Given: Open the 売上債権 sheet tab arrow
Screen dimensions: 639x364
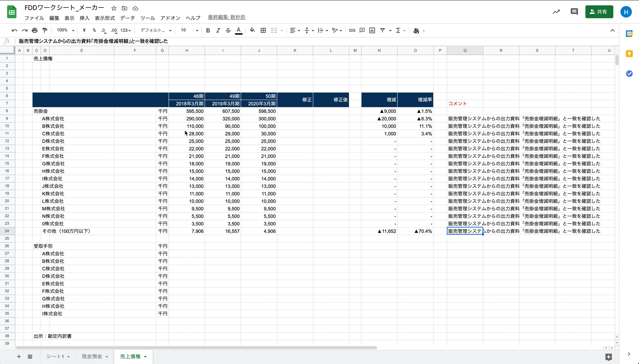Looking at the screenshot, I should point(145,357).
